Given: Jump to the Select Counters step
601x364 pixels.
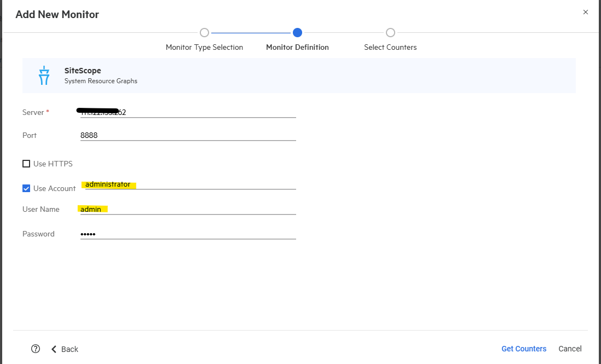Looking at the screenshot, I should [390, 33].
